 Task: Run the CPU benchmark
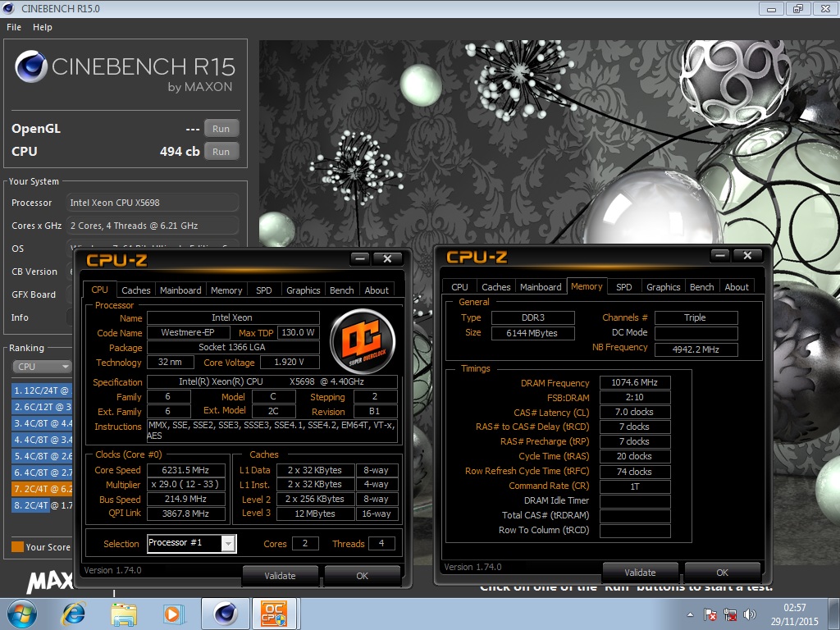(x=221, y=152)
